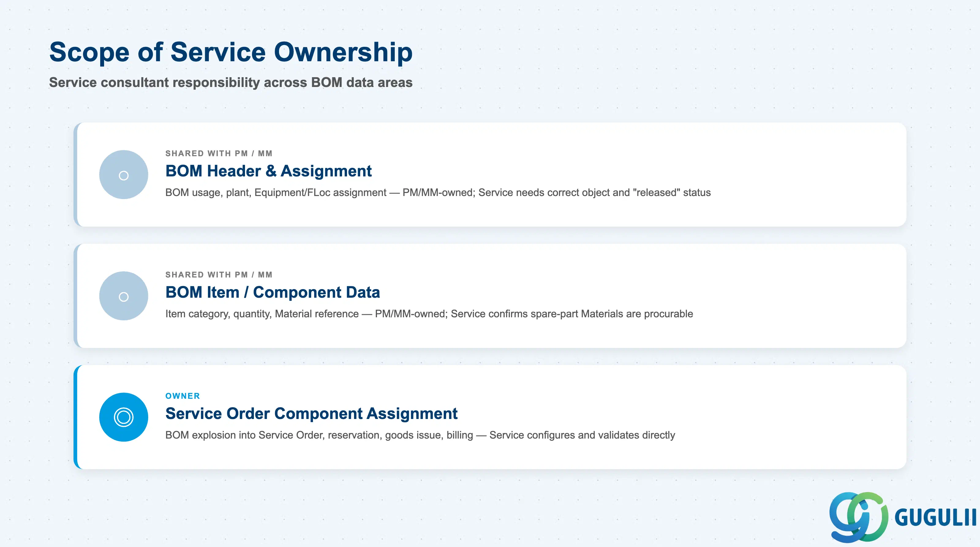Click the BOM Header & Assignment heading
Image resolution: width=980 pixels, height=547 pixels.
point(269,171)
